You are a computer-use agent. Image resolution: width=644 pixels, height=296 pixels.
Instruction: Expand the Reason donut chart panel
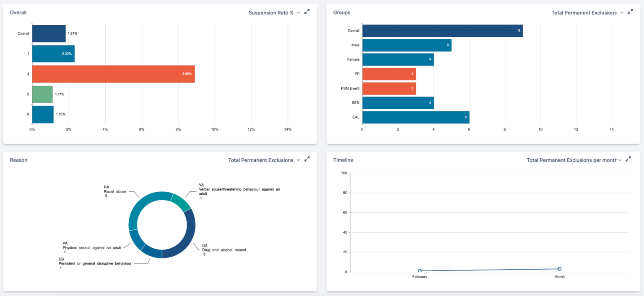[307, 159]
